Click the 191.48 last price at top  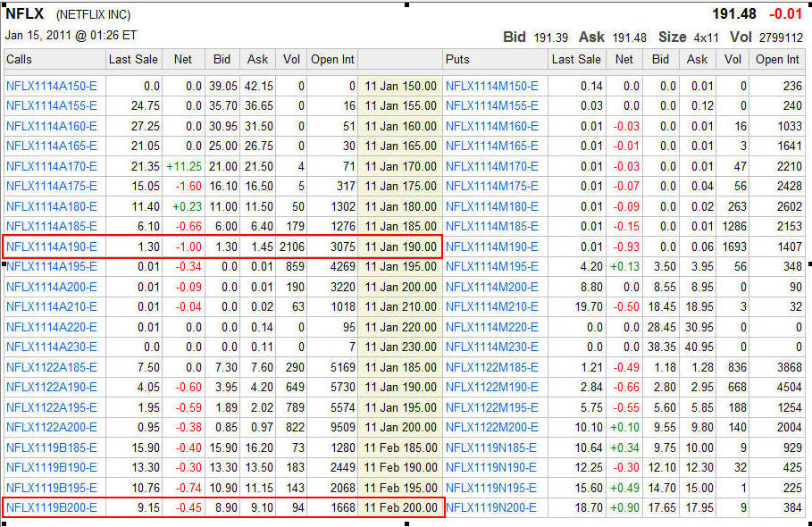[733, 14]
